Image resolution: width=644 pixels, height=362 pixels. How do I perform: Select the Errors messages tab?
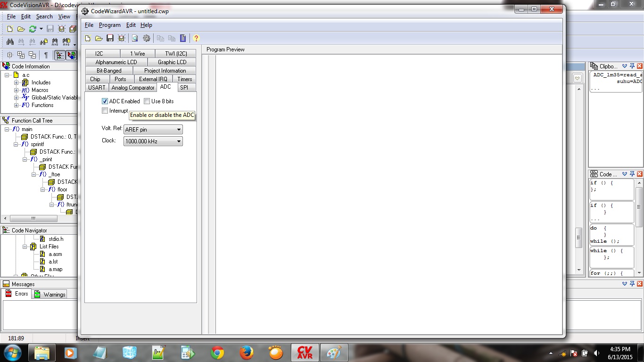point(17,294)
